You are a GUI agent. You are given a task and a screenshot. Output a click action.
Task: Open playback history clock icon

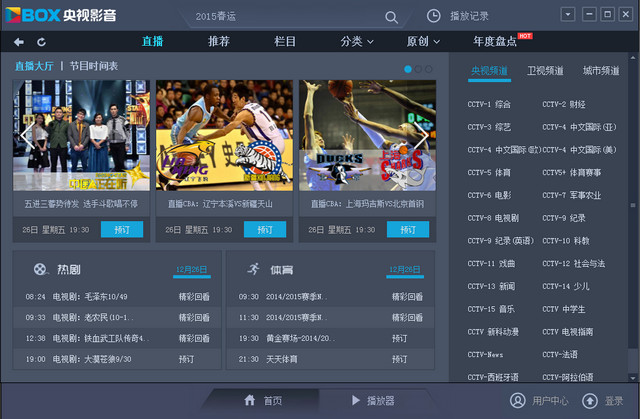coord(433,16)
